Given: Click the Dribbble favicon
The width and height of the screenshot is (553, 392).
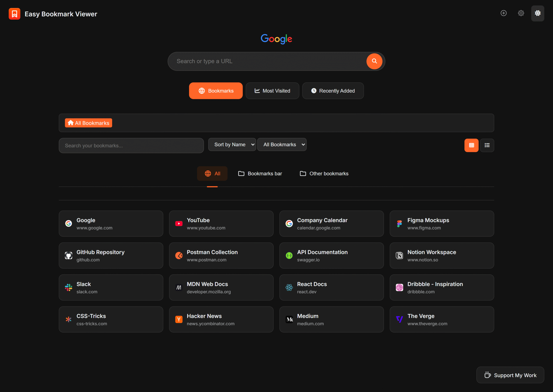Looking at the screenshot, I should 399,287.
